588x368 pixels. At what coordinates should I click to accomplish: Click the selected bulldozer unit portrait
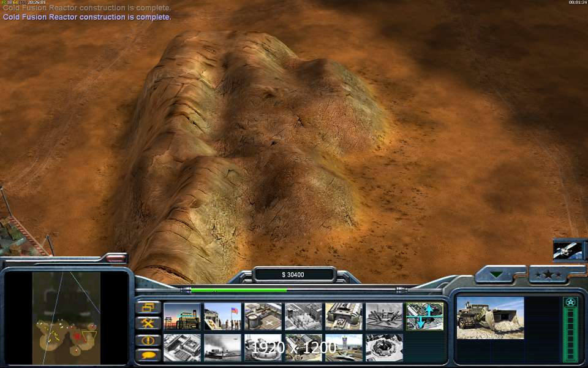(x=490, y=318)
